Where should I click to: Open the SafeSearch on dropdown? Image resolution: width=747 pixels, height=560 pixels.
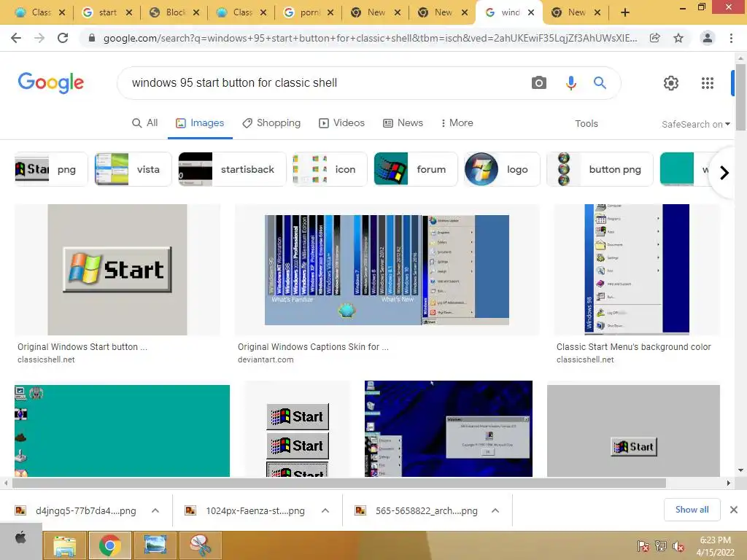(695, 124)
